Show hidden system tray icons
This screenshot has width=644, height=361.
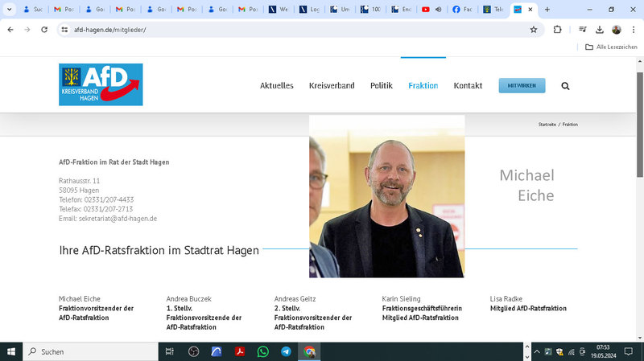(x=535, y=352)
